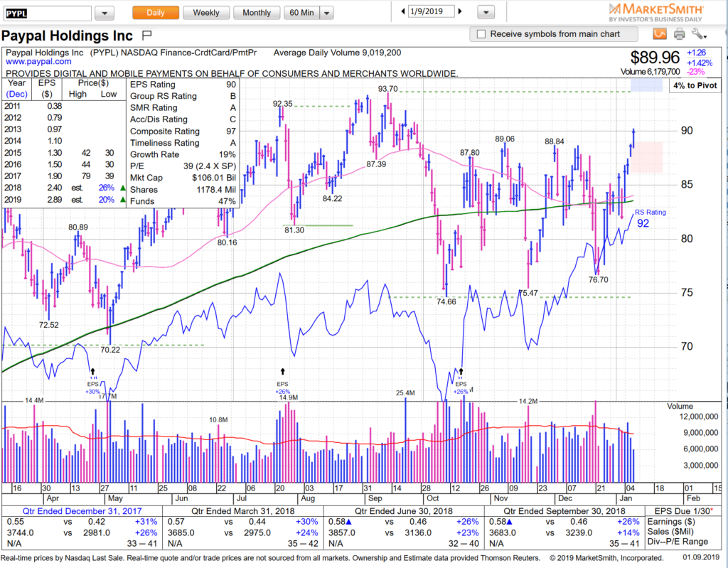
Task: Click the EPS +30% earnings arrow marker
Action: [93, 372]
